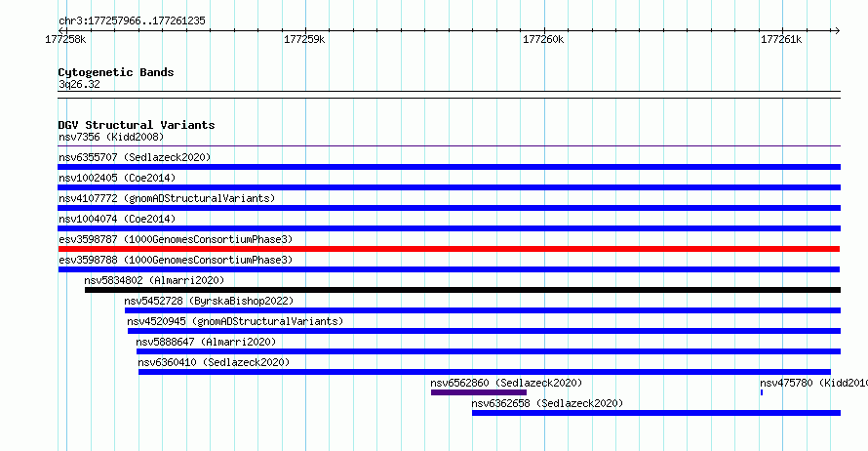Click the 177259k ruler label
The image size is (868, 451).
coord(304,39)
